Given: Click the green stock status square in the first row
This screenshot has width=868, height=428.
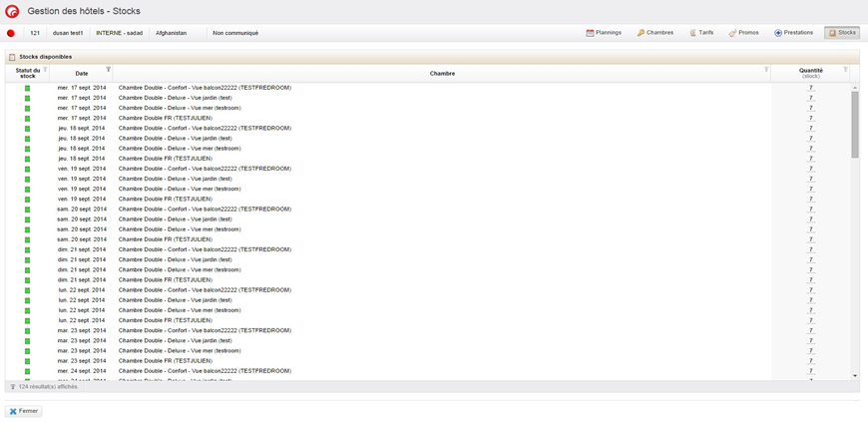Looking at the screenshot, I should coord(27,88).
